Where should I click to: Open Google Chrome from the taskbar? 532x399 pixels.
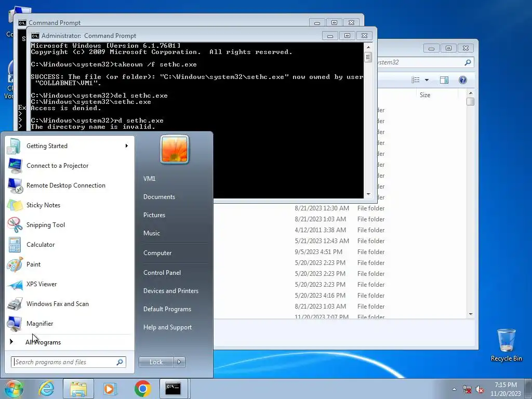coord(142,389)
